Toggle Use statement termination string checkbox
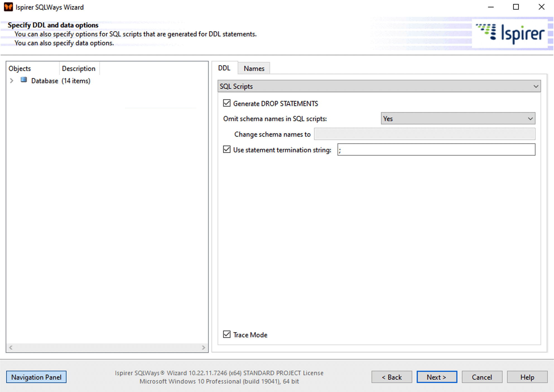The image size is (554, 392). pos(227,150)
